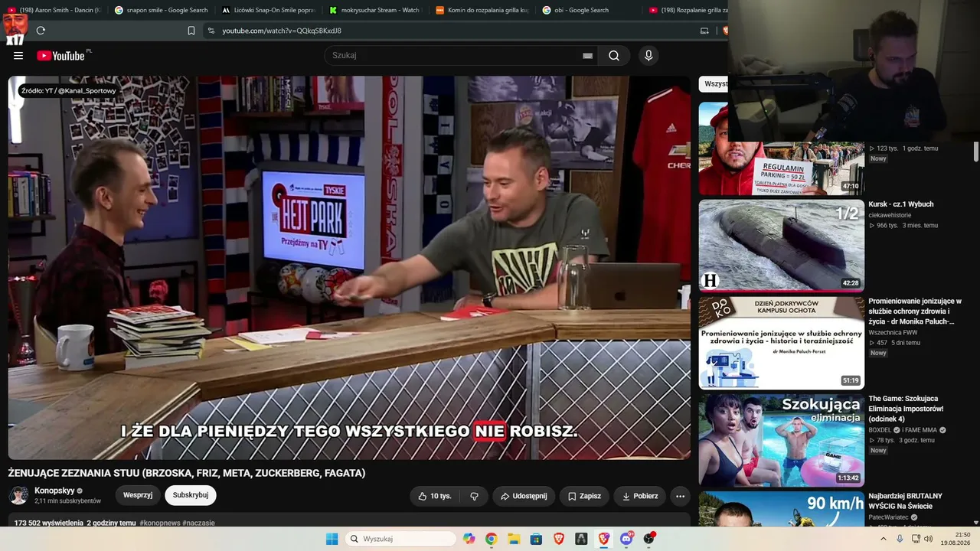
Task: Open 'Promieniowanie jonizujące w służbie' video title
Action: [915, 311]
